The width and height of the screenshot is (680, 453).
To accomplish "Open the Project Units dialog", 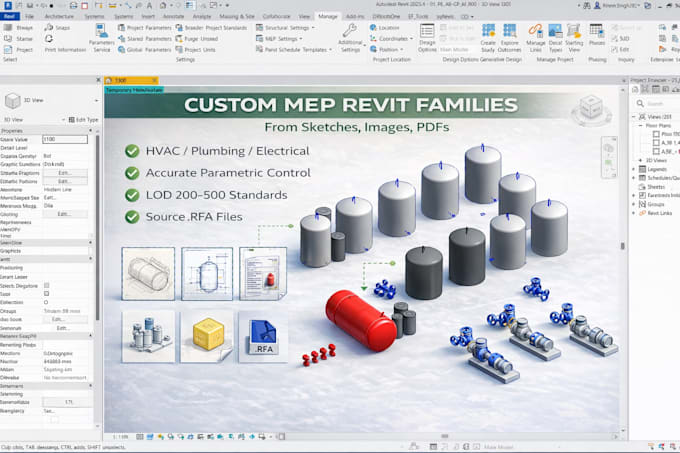I will [x=196, y=50].
